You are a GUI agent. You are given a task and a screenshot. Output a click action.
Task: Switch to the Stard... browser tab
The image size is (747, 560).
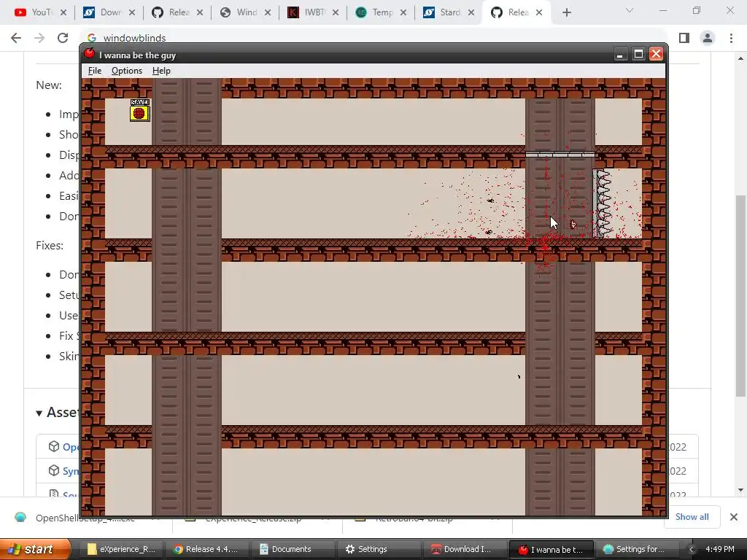click(x=449, y=12)
